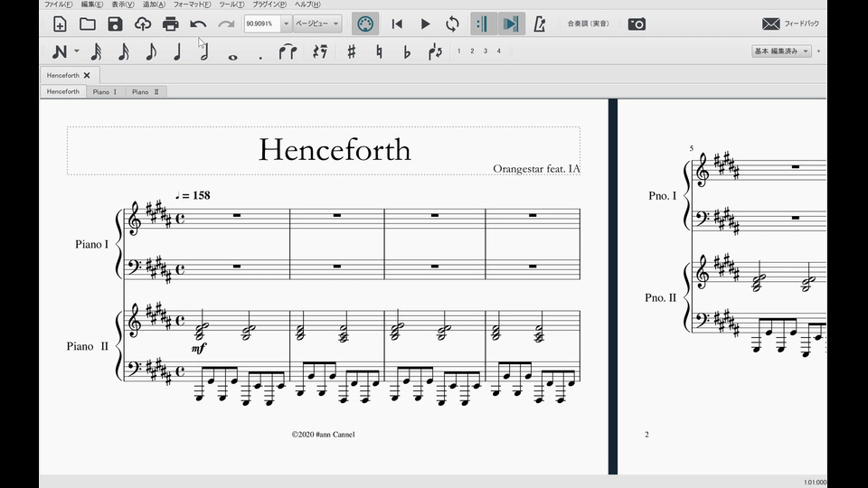Apply sharp accidental

point(351,52)
